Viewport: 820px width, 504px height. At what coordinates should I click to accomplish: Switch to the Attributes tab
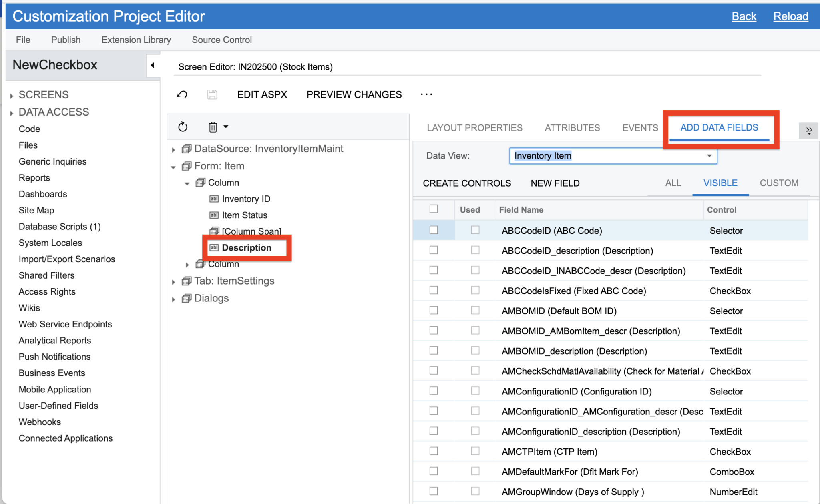click(572, 128)
